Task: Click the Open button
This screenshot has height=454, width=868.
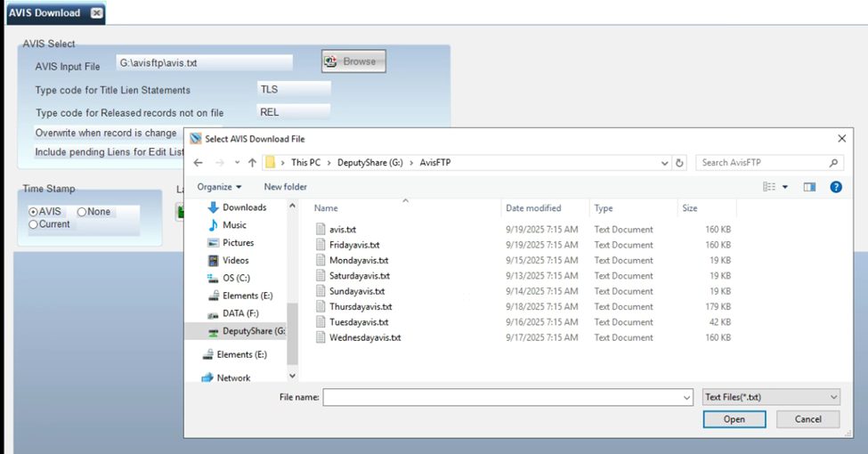Action: tap(734, 419)
